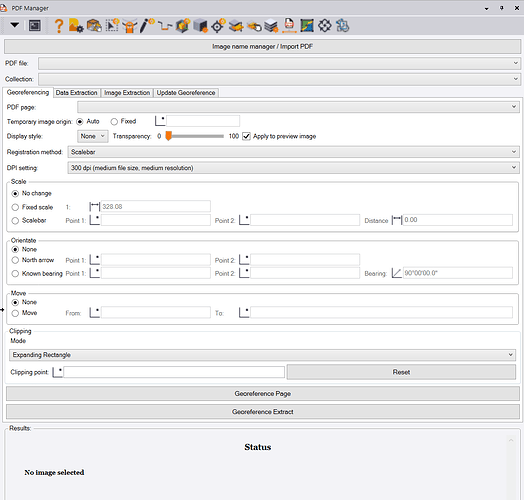The width and height of the screenshot is (524, 500).
Task: Click the orange question mark help icon
Action: [59, 26]
